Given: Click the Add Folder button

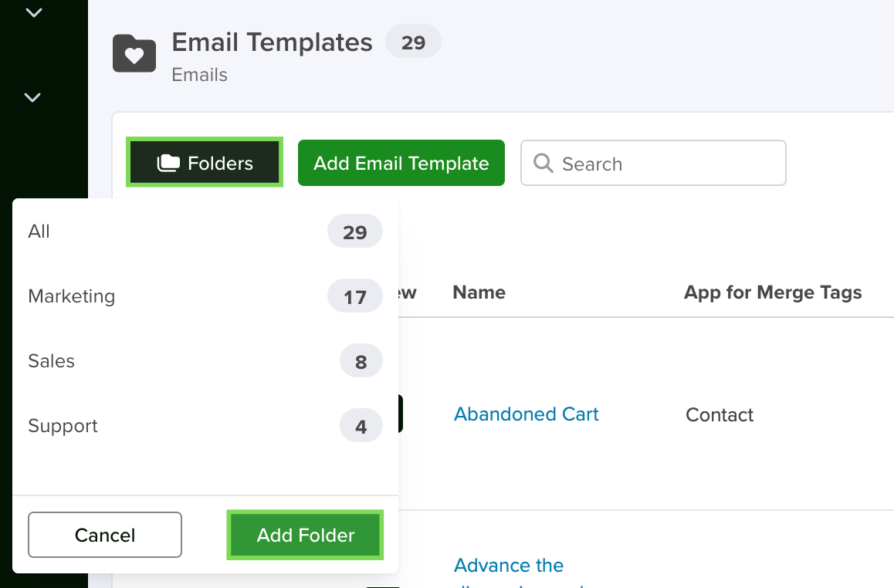Looking at the screenshot, I should click(305, 535).
